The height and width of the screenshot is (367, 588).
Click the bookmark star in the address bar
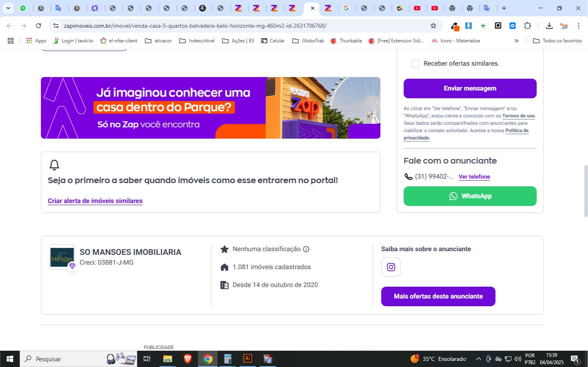pos(433,25)
